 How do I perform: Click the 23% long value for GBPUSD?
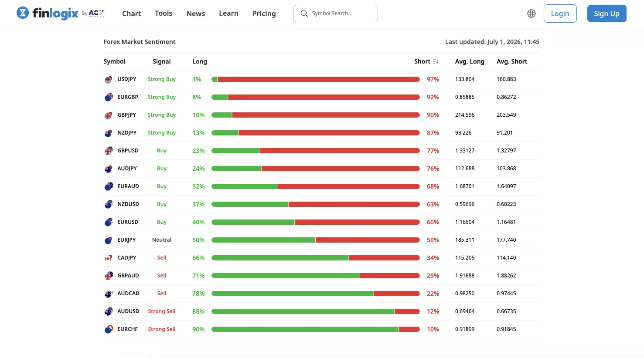pyautogui.click(x=198, y=151)
